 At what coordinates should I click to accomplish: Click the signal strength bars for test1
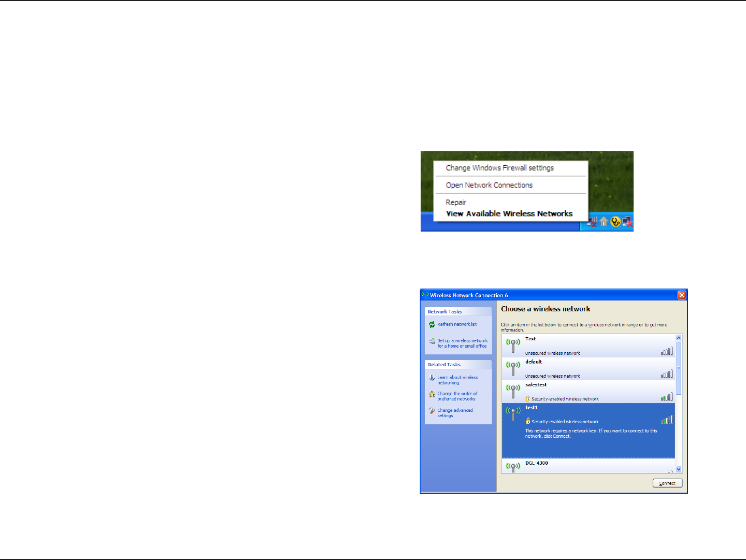pos(667,420)
